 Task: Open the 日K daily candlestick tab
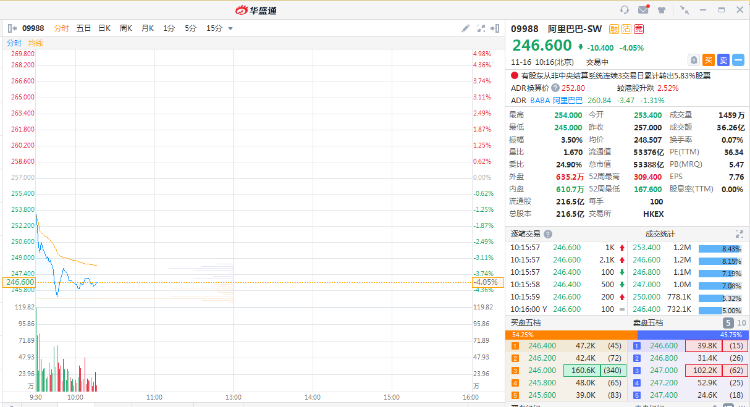click(x=105, y=29)
